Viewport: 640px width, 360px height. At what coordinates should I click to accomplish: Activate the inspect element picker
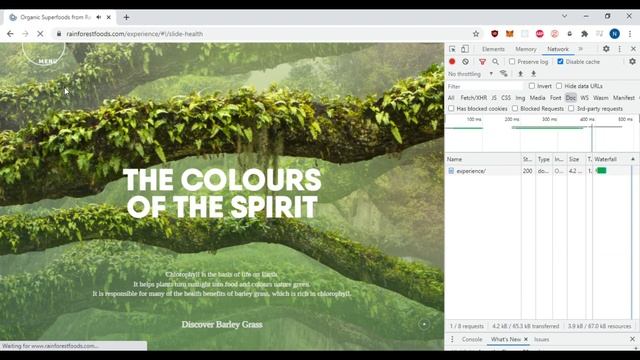pos(452,49)
